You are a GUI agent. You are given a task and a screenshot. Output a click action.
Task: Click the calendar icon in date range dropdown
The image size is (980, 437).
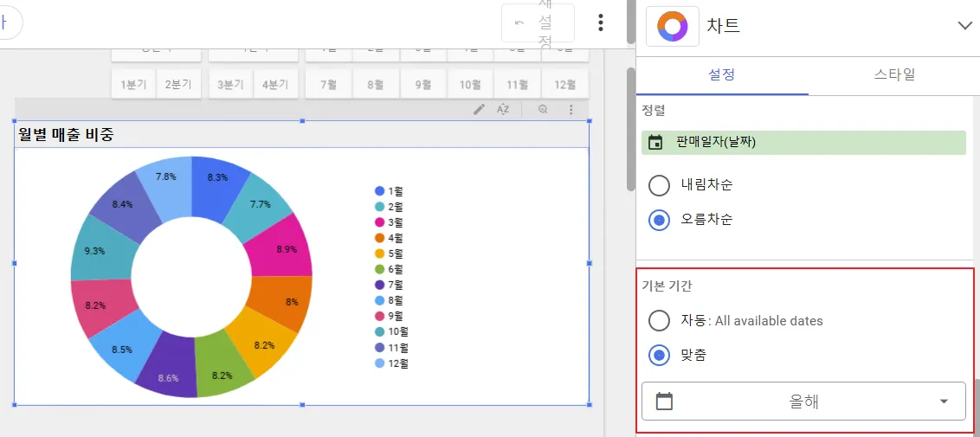coord(664,402)
